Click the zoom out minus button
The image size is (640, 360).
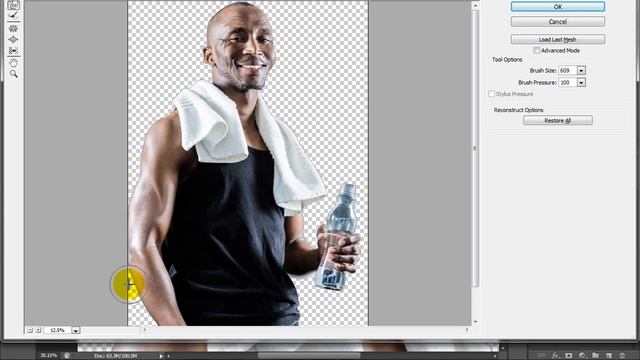pos(30,330)
